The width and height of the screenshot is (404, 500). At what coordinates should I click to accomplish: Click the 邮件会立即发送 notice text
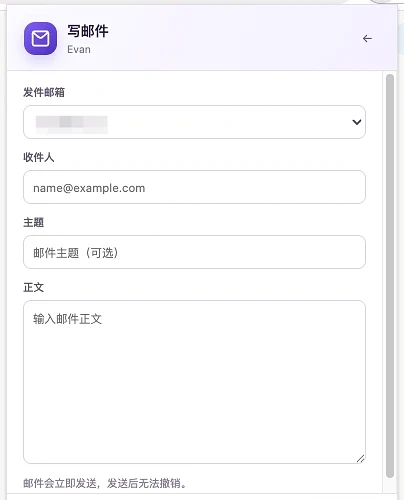(105, 483)
